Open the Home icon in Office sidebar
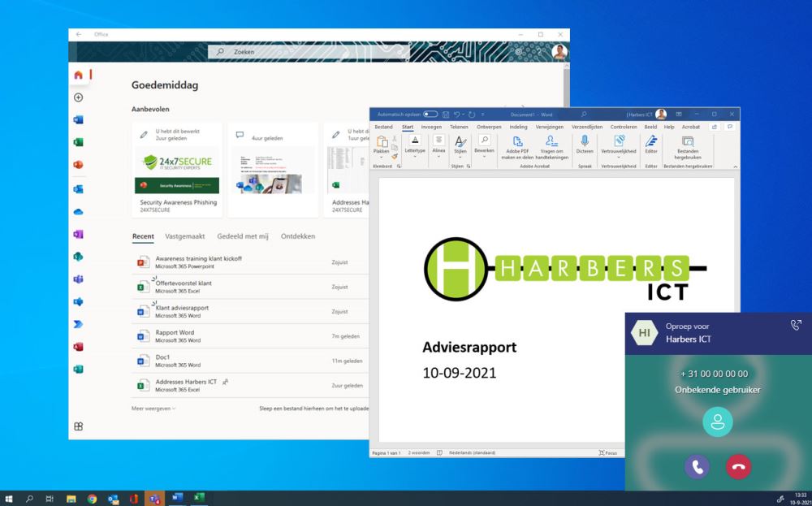Image resolution: width=812 pixels, height=506 pixels. [78, 75]
